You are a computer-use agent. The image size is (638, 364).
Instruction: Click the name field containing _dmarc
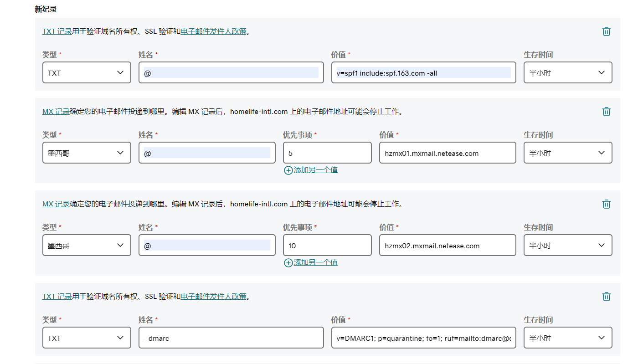(231, 338)
